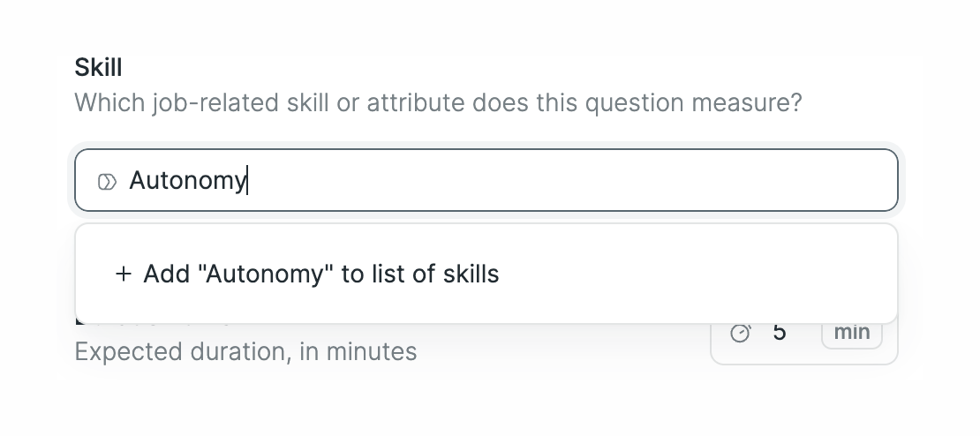This screenshot has width=980, height=436.
Task: Click the duration value 5
Action: click(779, 333)
